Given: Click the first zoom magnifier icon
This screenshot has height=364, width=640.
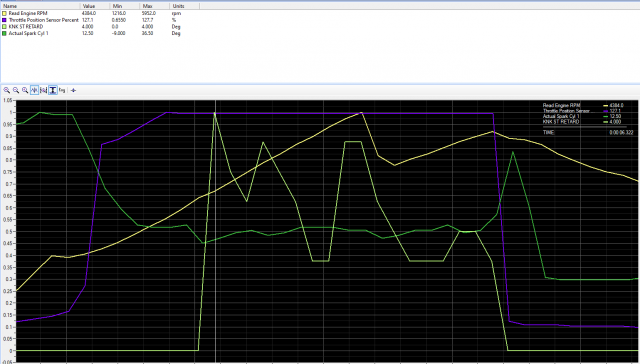Looking at the screenshot, I should tap(7, 90).
